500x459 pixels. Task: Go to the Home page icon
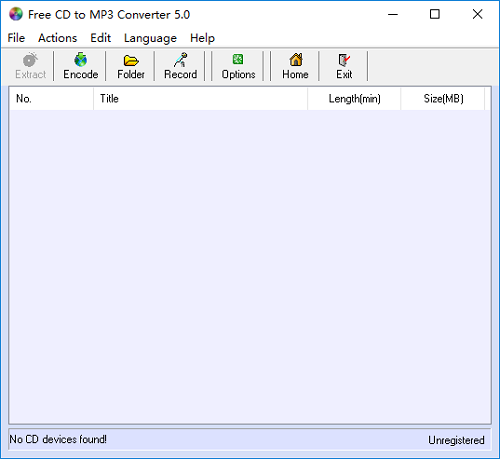point(295,66)
